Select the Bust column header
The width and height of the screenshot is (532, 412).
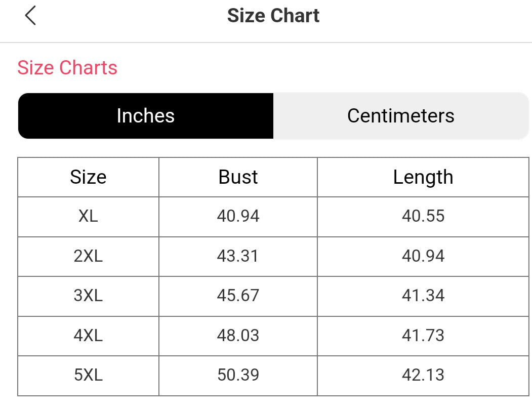238,177
